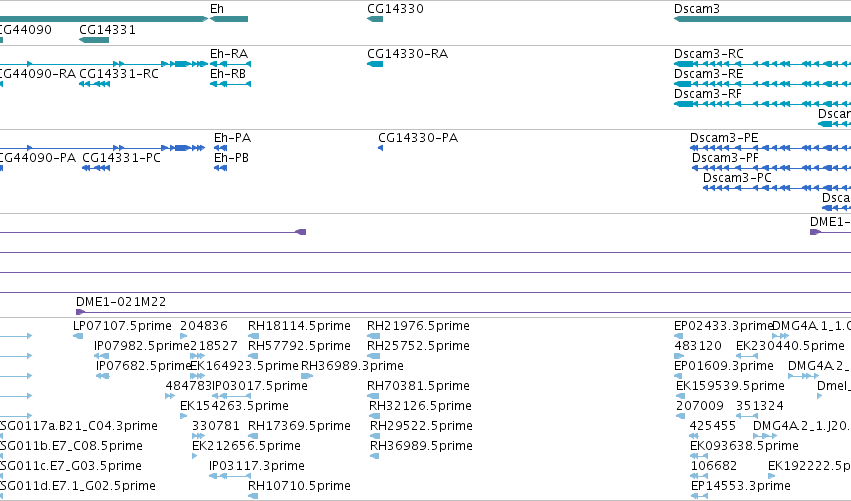Click protein CG44090-PA label
851x501 pixels.
[37, 158]
